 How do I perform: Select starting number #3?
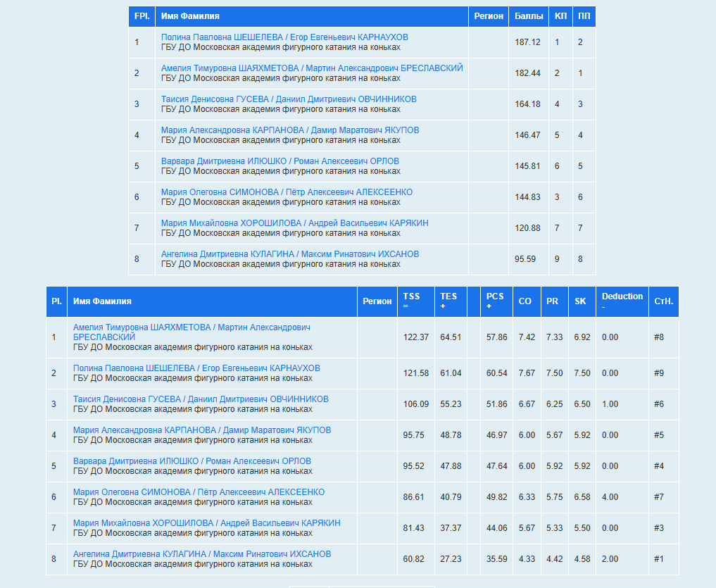[659, 528]
